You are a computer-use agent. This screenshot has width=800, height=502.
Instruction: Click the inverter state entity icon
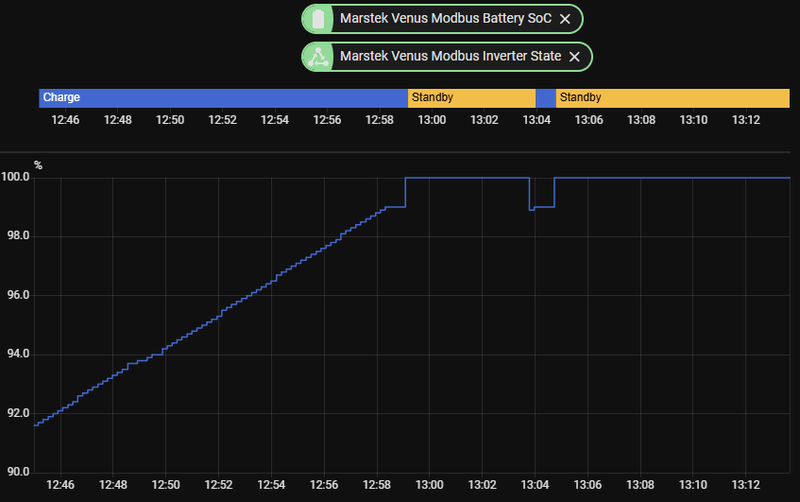pos(318,57)
